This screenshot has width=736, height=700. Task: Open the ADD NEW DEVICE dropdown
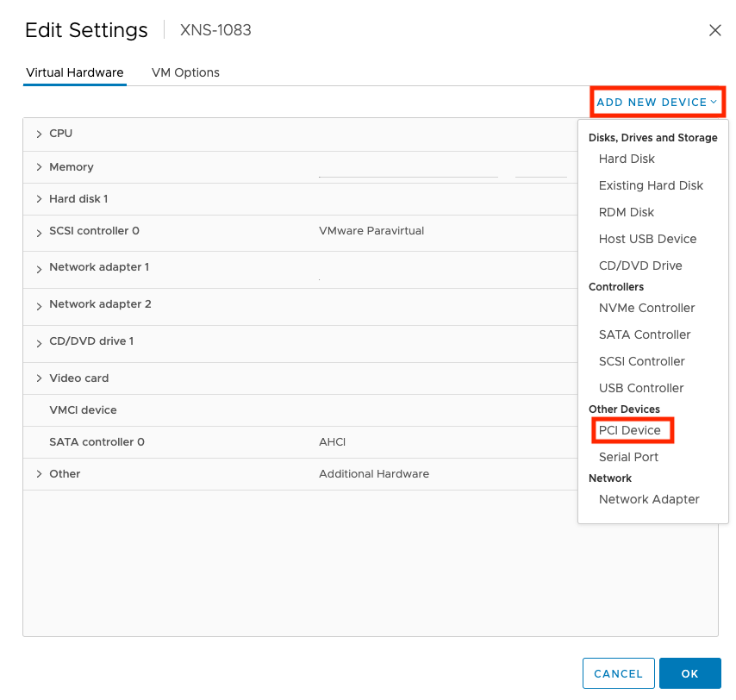(x=658, y=102)
